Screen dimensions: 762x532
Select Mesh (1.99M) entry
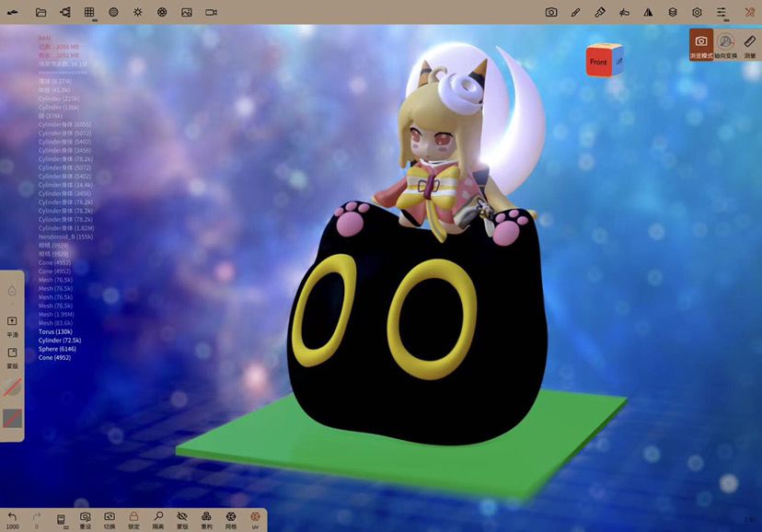(56, 315)
